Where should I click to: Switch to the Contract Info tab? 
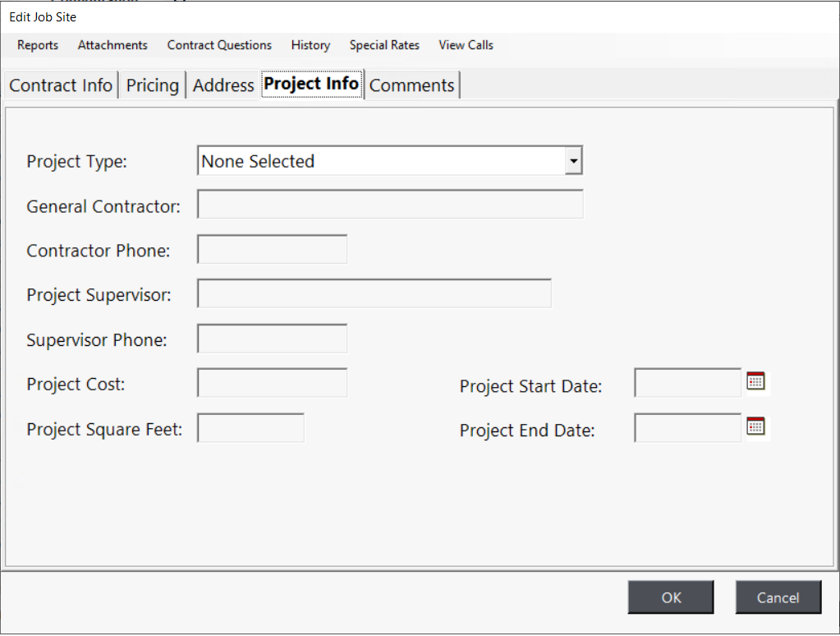pyautogui.click(x=61, y=85)
